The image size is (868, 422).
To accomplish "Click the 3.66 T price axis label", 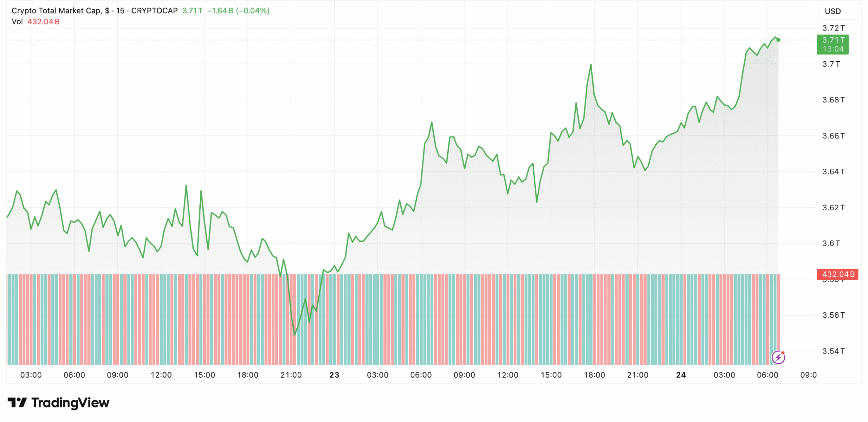I will 833,135.
